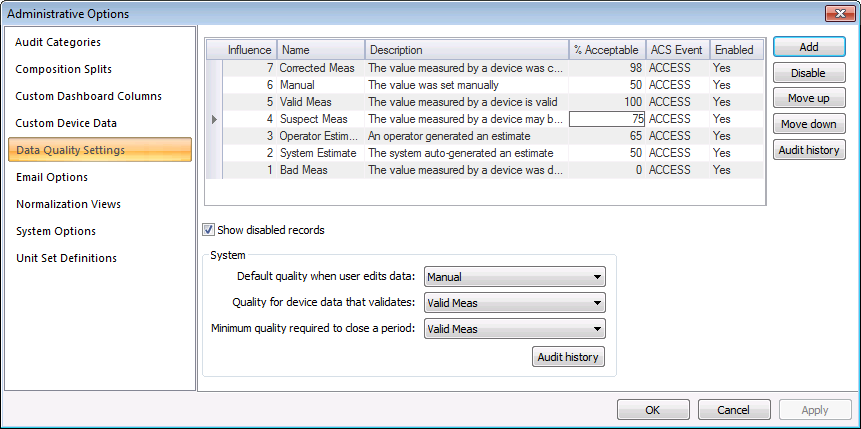Select the System Estimate row name

[x=318, y=153]
